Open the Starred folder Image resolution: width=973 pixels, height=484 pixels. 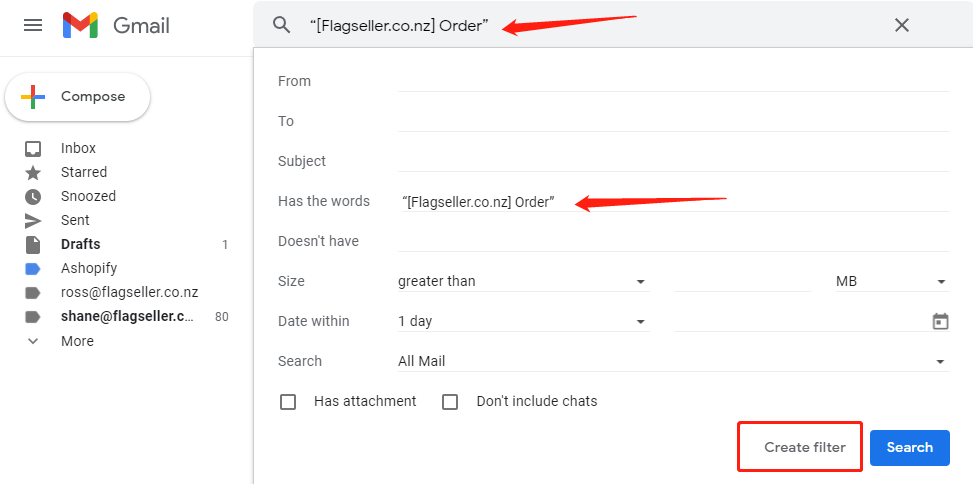(x=83, y=172)
